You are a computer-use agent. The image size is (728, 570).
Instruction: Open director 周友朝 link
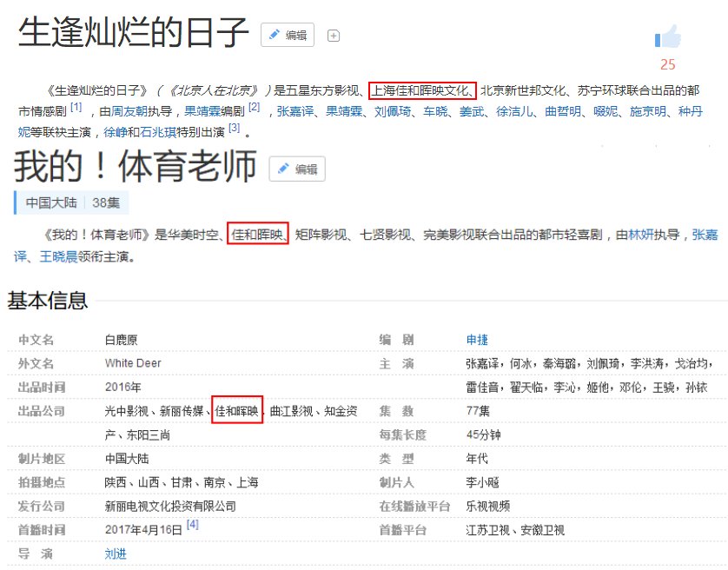[x=129, y=111]
